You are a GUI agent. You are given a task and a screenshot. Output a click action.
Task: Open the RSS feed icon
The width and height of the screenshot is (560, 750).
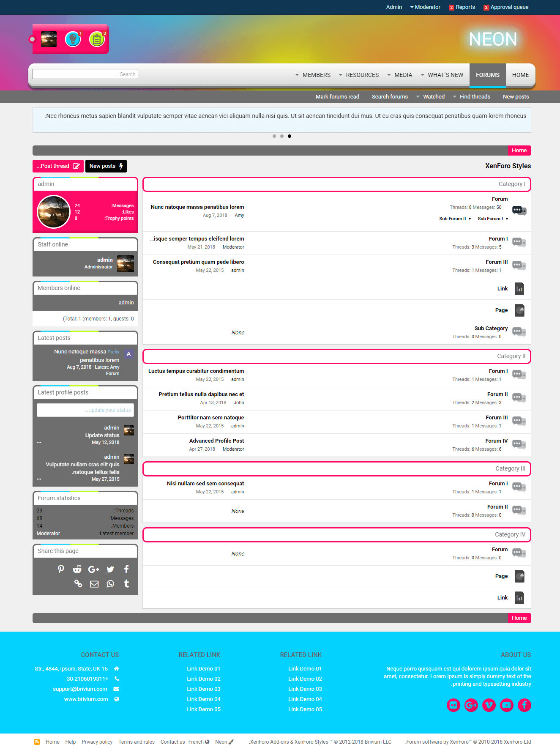pyautogui.click(x=37, y=742)
